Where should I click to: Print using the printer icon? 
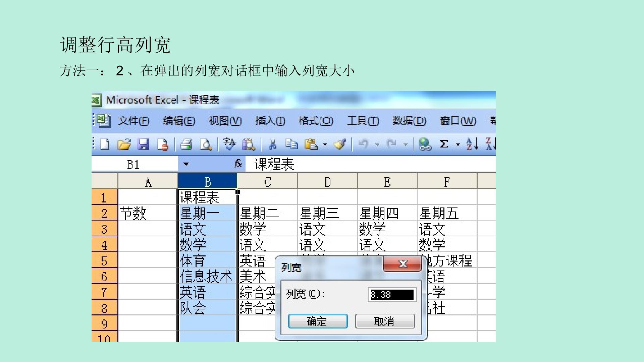186,144
